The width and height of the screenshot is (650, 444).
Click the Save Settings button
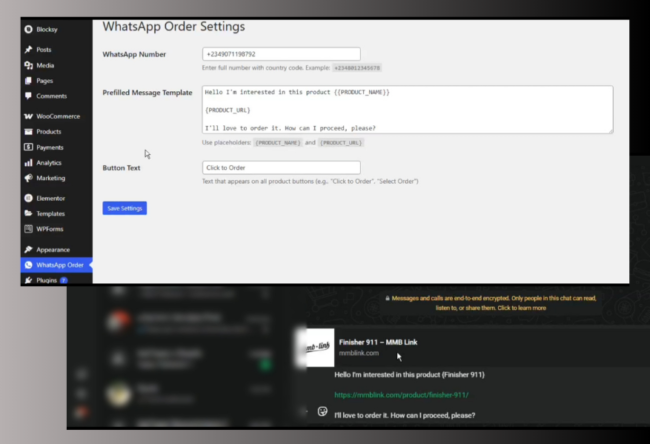point(125,208)
